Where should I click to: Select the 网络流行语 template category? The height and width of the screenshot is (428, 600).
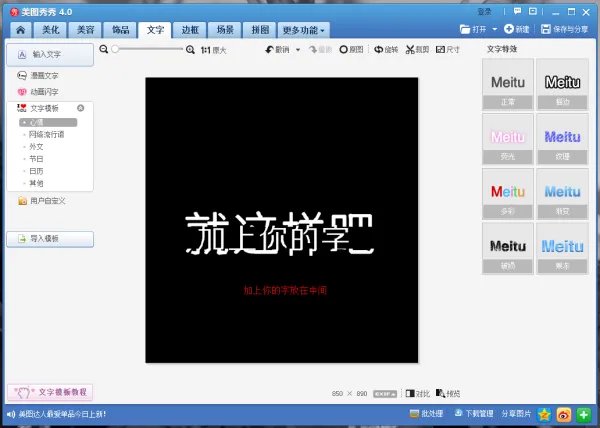46,135
